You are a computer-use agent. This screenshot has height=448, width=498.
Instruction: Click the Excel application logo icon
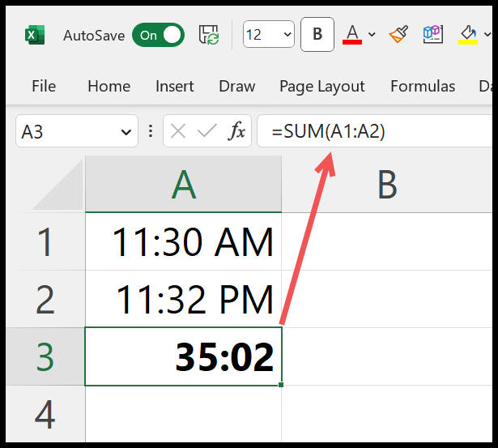[35, 35]
